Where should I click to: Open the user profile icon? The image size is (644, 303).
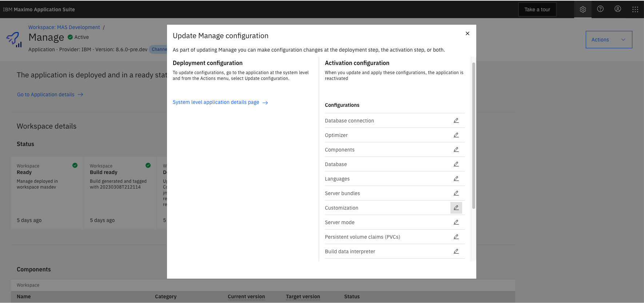618,9
